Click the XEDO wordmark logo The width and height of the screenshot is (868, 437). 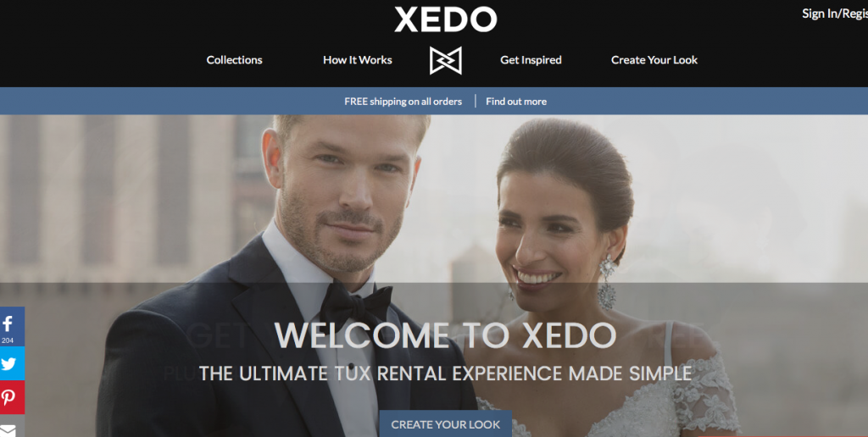pos(446,19)
